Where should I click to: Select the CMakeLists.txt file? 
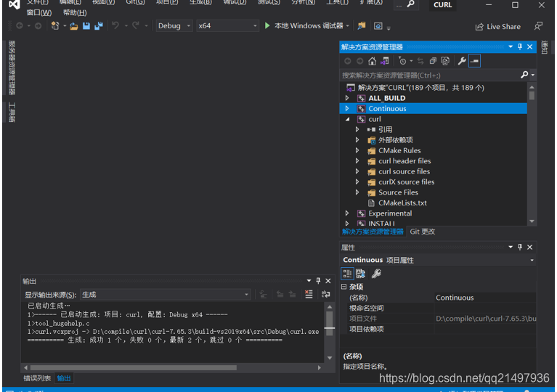[402, 203]
